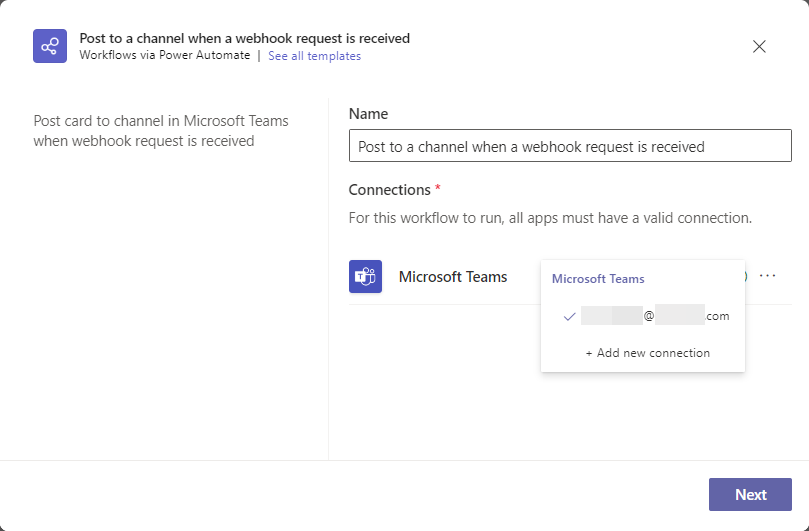Image resolution: width=809 pixels, height=531 pixels.
Task: Click the purple workflow share icon
Action: [50, 46]
